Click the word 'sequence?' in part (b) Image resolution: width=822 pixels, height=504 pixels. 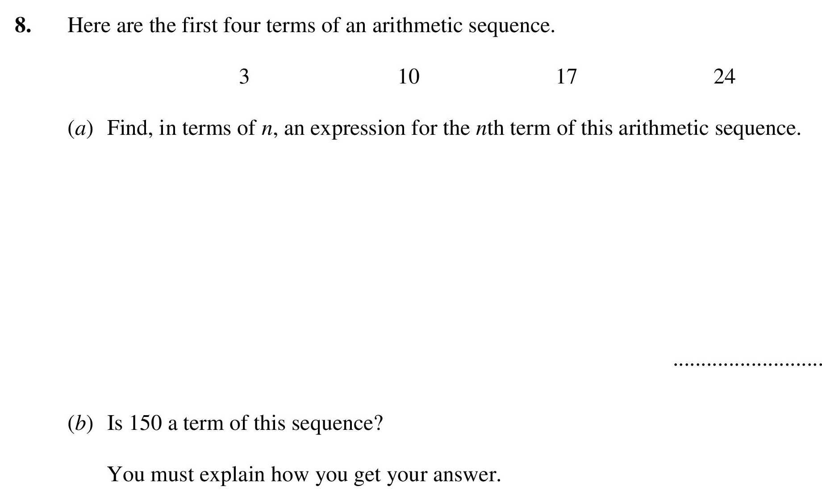(x=338, y=424)
